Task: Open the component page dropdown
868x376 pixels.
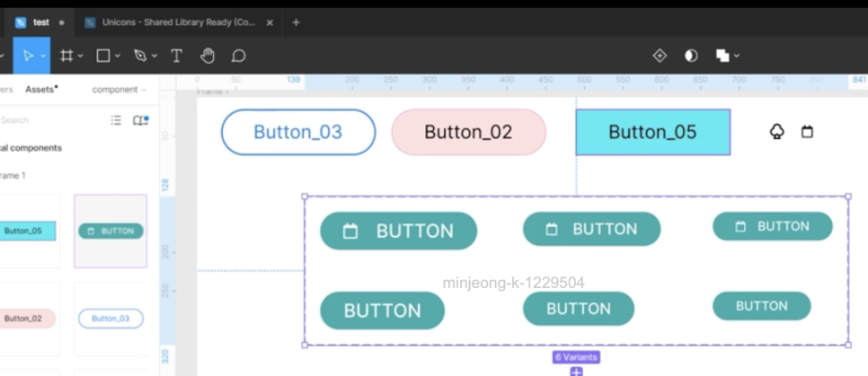Action: click(x=119, y=90)
